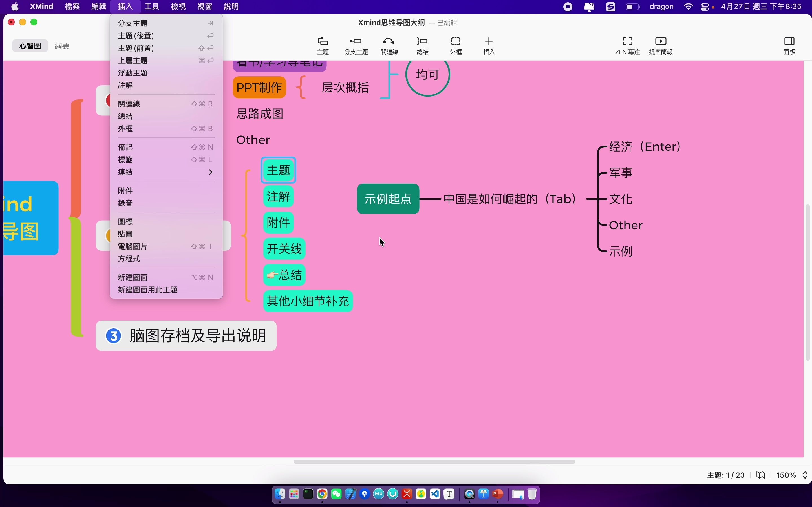This screenshot has height=507, width=812.
Task: Switch to 心智圖 view
Action: pyautogui.click(x=30, y=46)
